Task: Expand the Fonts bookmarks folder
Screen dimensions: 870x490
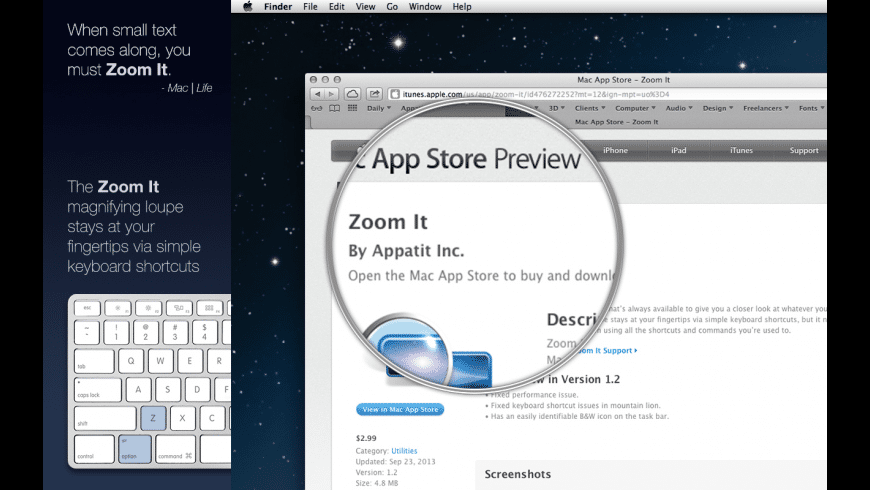Action: click(812, 108)
